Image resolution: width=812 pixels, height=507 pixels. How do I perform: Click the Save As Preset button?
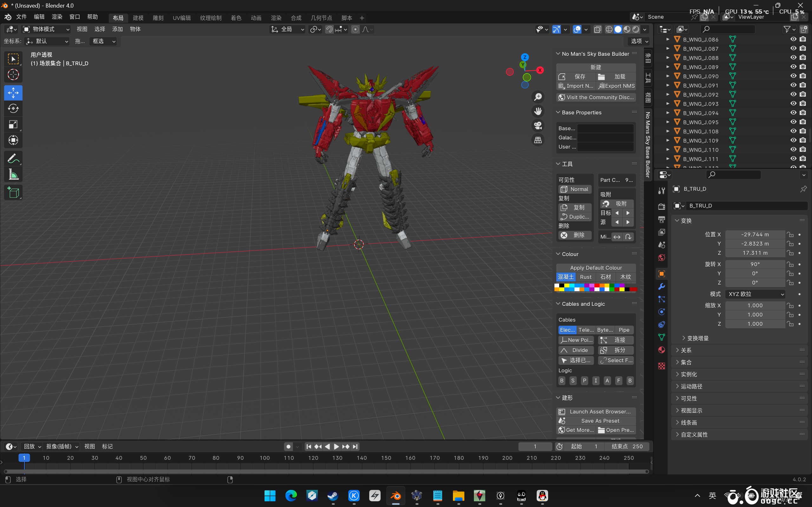click(x=599, y=421)
